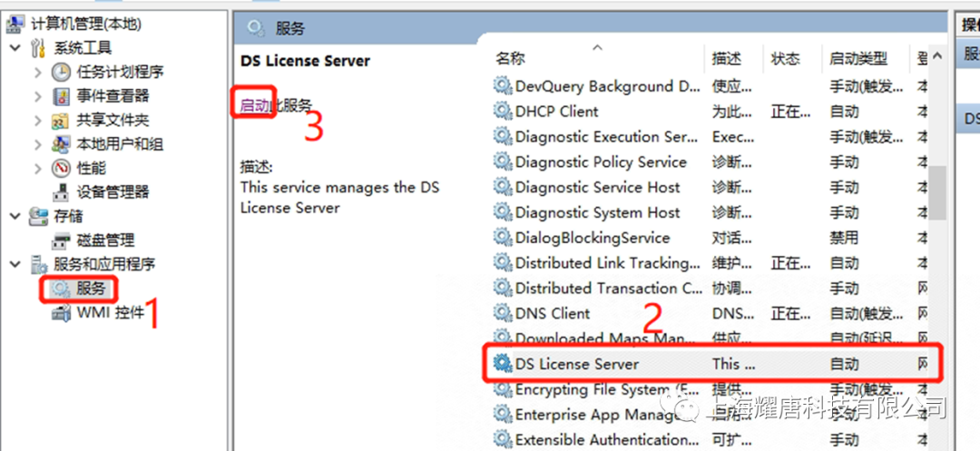
Task: Select Diagnostic System Host row name
Action: [x=597, y=212]
